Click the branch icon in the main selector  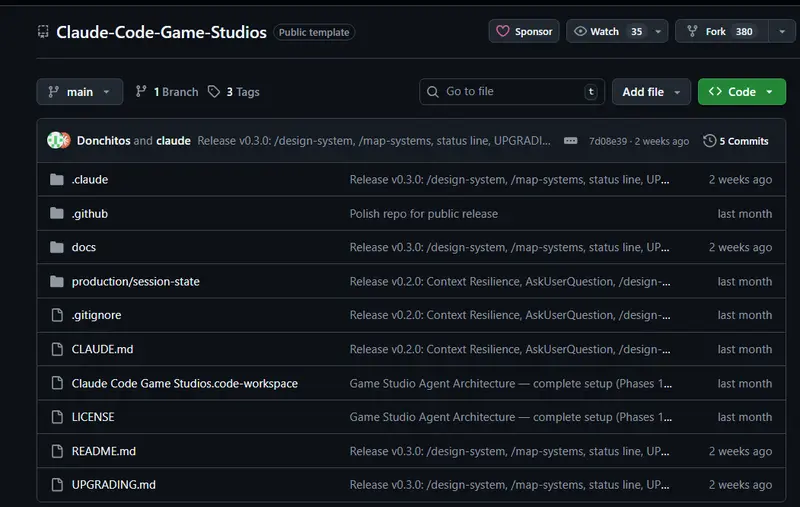tap(53, 92)
